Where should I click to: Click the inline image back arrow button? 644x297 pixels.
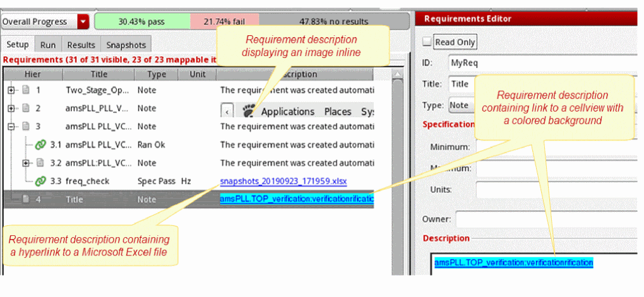(227, 112)
